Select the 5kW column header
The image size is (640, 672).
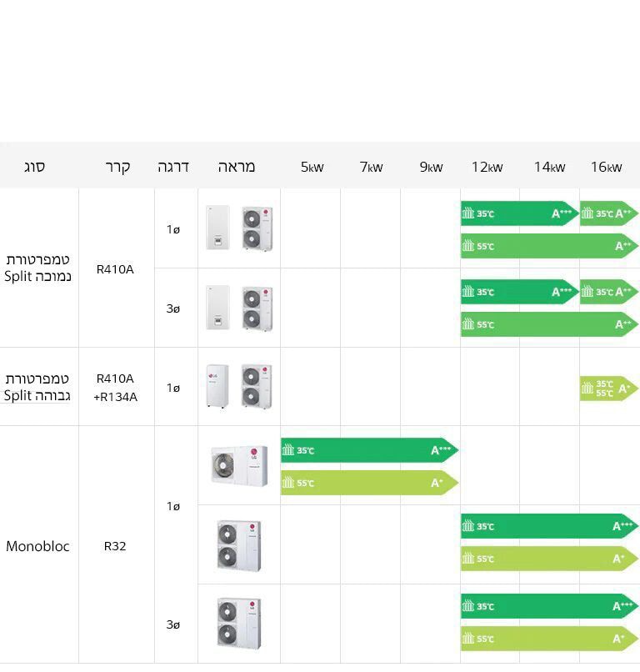tap(312, 167)
